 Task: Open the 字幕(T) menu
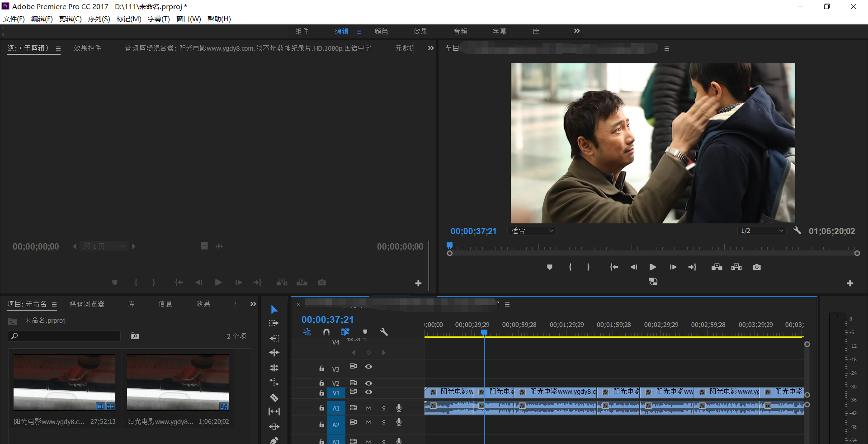coord(159,19)
